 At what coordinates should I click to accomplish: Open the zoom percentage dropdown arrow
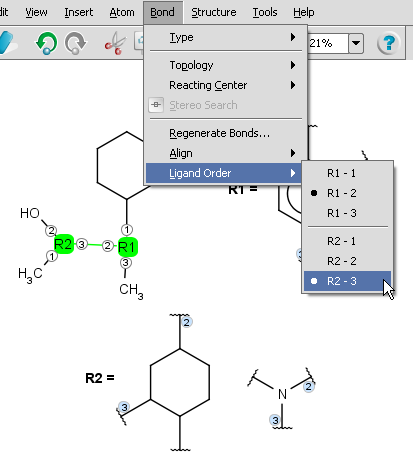[356, 43]
